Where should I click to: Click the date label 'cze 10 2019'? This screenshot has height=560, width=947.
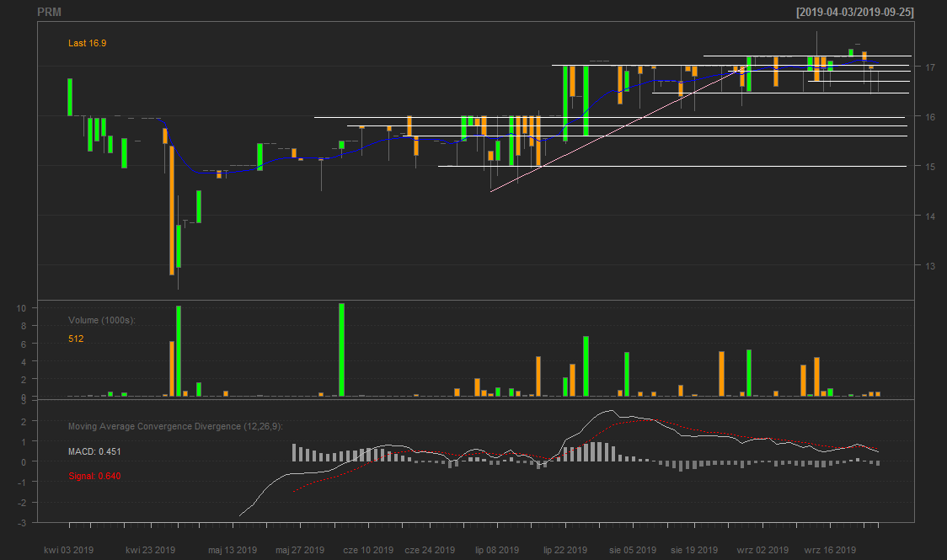point(368,551)
